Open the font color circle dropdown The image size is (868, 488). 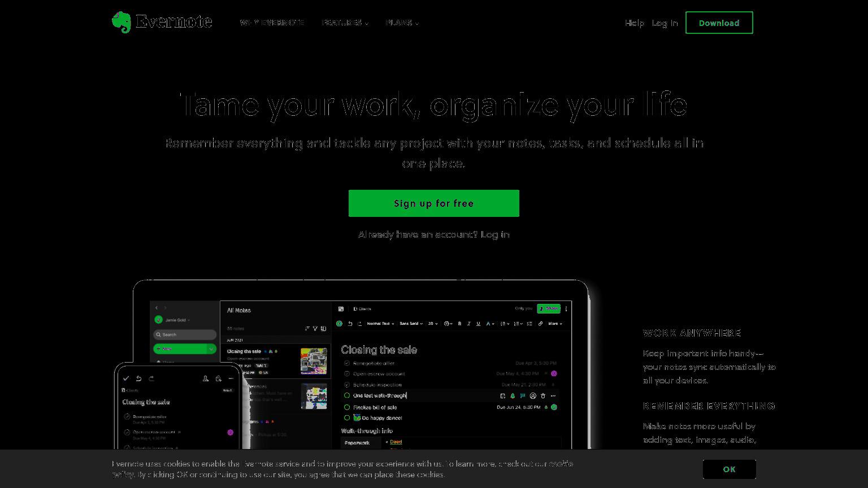click(x=448, y=324)
